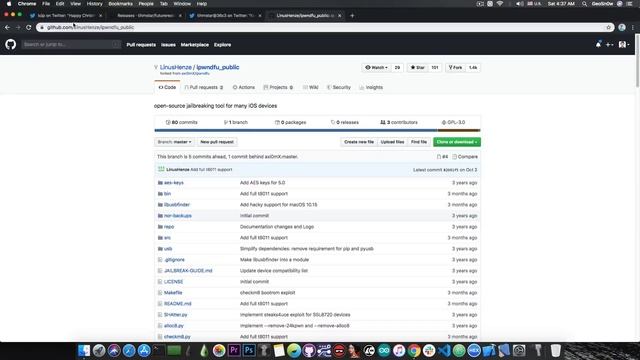The image size is (640, 360).
Task: Open the Wiki repository tab
Action: [311, 87]
